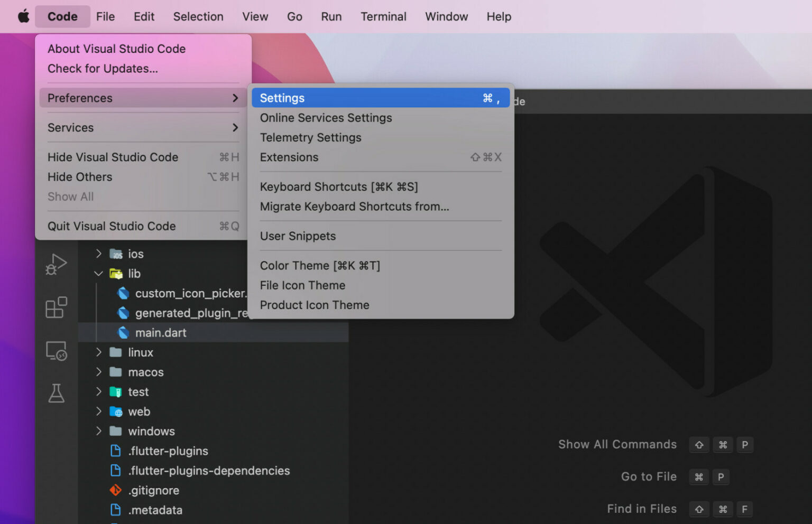The height and width of the screenshot is (524, 812).
Task: Open the Window menu
Action: (447, 16)
